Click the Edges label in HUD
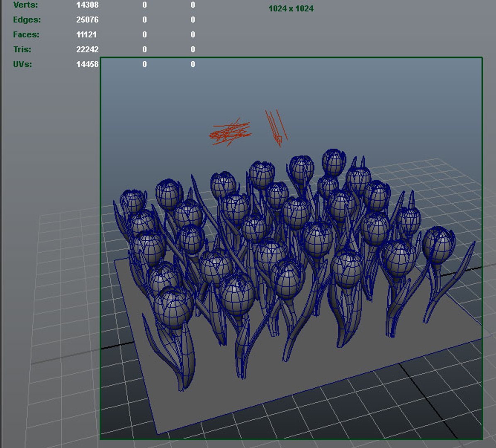This screenshot has height=448, width=496. [27, 19]
